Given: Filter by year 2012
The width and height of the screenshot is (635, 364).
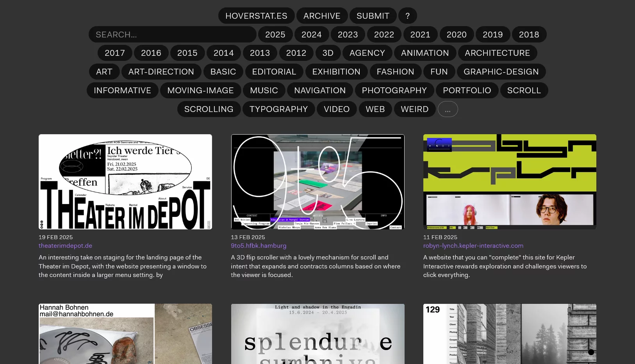Looking at the screenshot, I should (x=296, y=53).
